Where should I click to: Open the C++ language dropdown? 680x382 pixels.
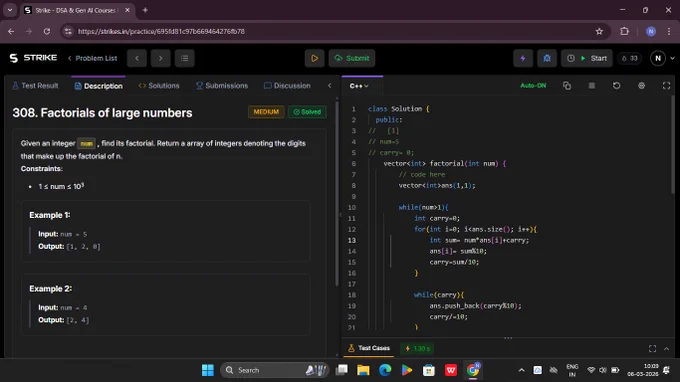click(x=359, y=86)
